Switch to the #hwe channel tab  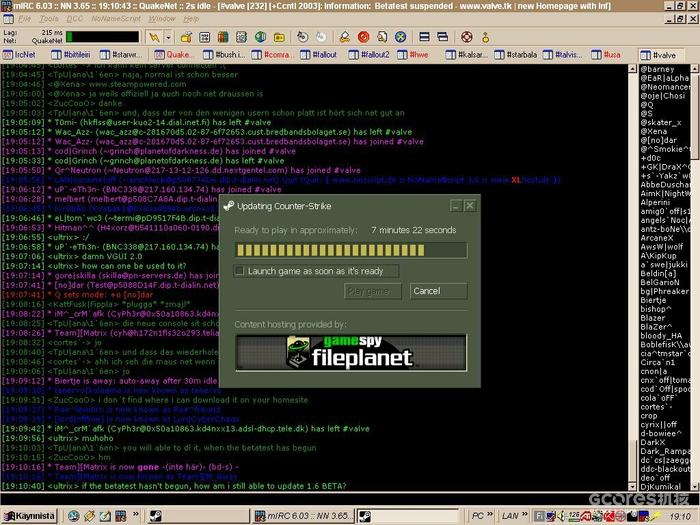tap(413, 55)
